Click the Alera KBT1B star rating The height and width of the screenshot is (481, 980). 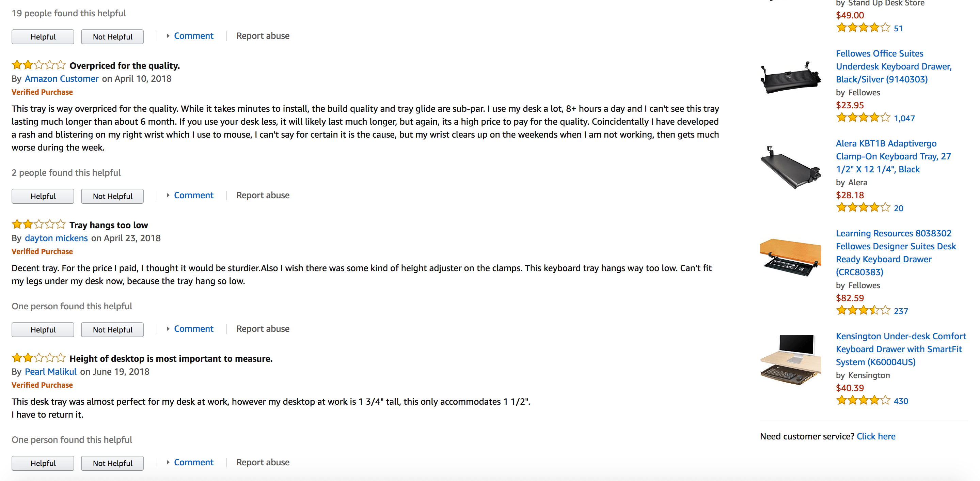[x=863, y=208]
